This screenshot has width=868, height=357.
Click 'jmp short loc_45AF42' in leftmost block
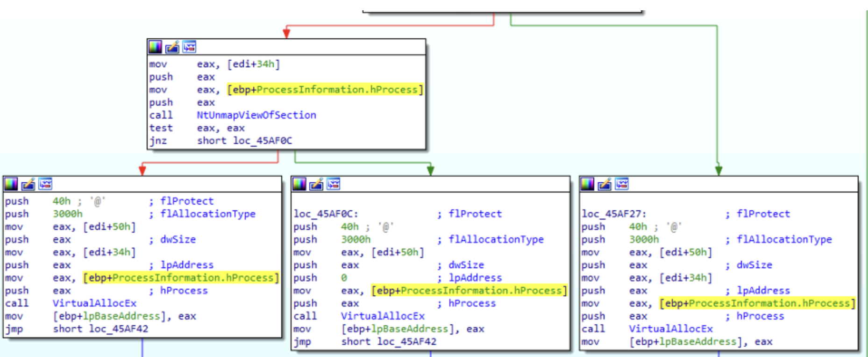click(x=77, y=329)
